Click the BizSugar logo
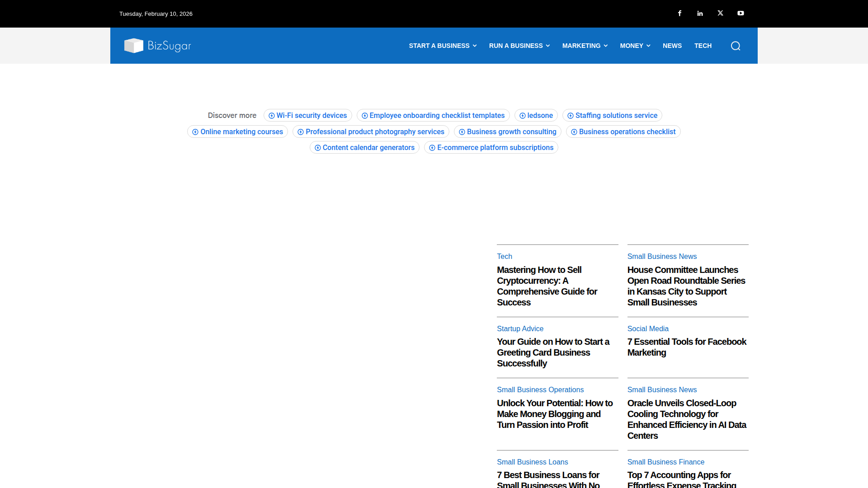The height and width of the screenshot is (488, 868). coord(157,46)
